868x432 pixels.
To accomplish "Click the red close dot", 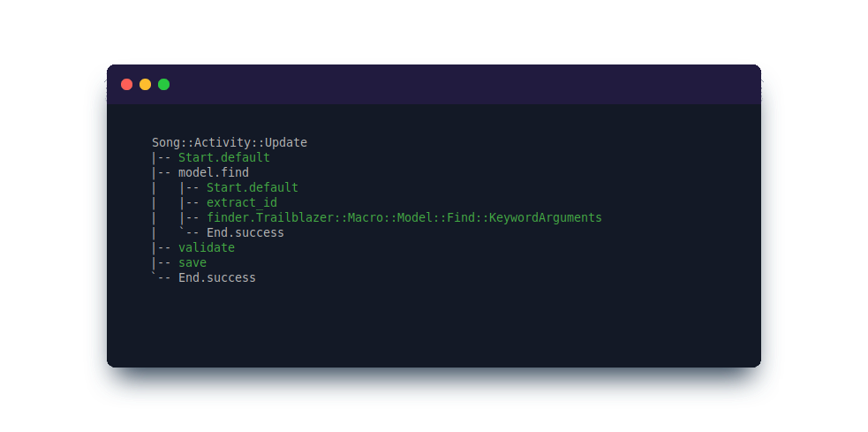I will (x=126, y=85).
